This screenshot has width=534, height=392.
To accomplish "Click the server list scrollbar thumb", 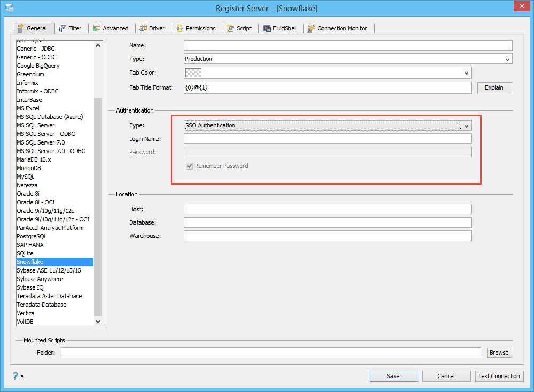I will 98,206.
